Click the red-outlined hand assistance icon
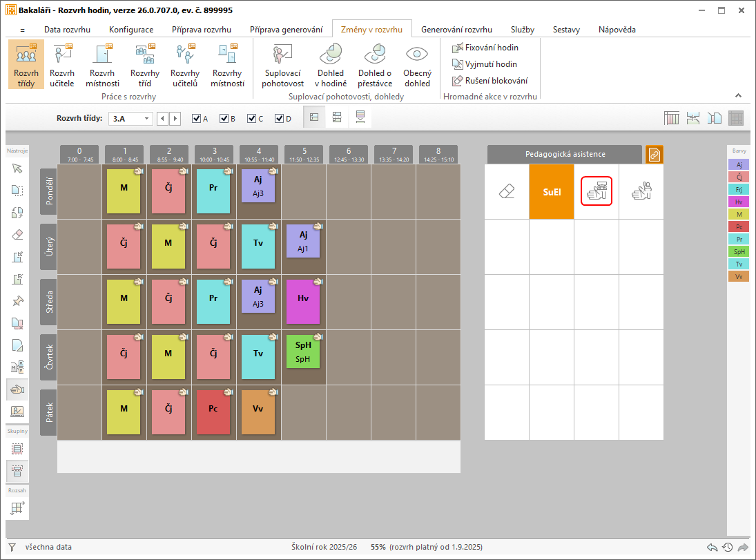The width and height of the screenshot is (756, 560). tap(597, 191)
